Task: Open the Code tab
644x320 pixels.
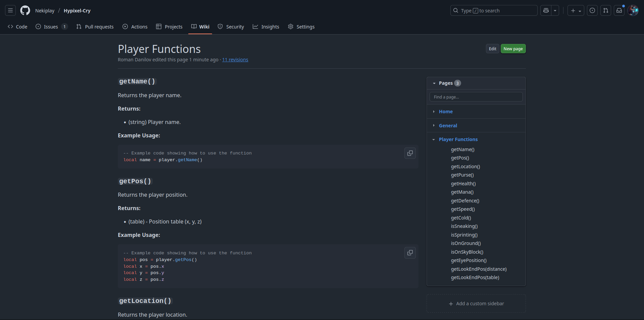Action: coord(17,26)
